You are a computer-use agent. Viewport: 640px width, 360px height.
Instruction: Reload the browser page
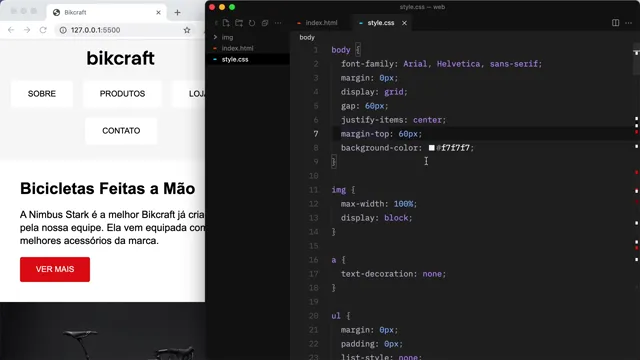tap(43, 30)
